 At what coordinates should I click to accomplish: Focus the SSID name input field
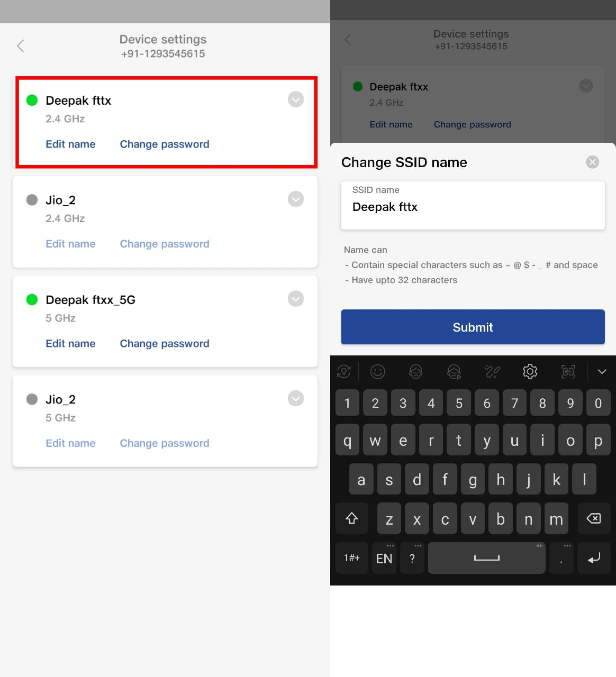pos(473,205)
